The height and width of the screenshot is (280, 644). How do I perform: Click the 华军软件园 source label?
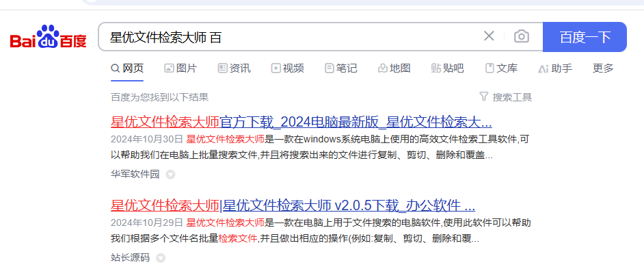[x=135, y=175]
